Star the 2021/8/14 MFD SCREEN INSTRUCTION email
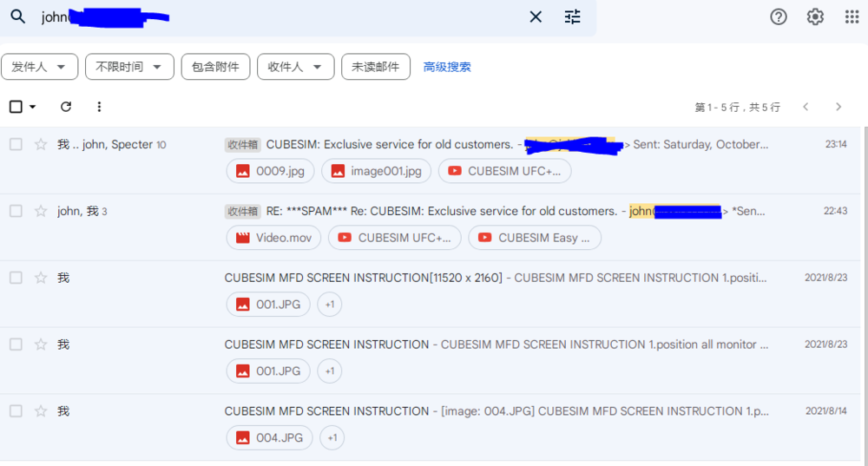 pos(41,410)
